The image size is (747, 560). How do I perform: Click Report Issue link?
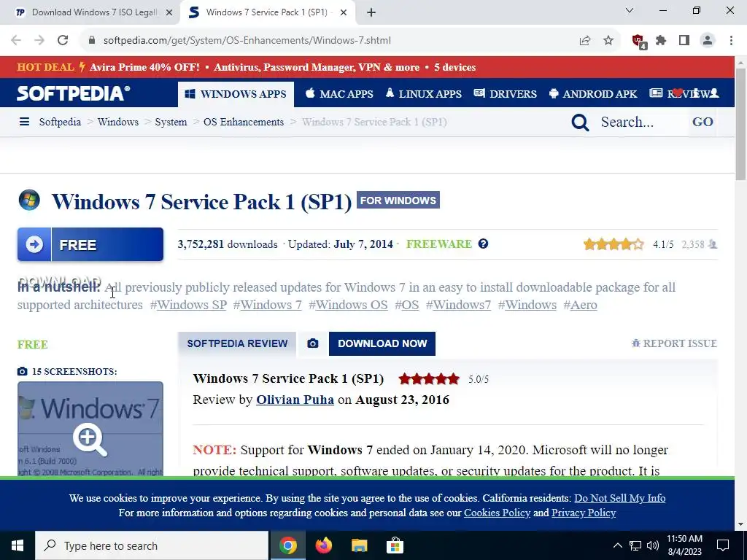tap(674, 343)
